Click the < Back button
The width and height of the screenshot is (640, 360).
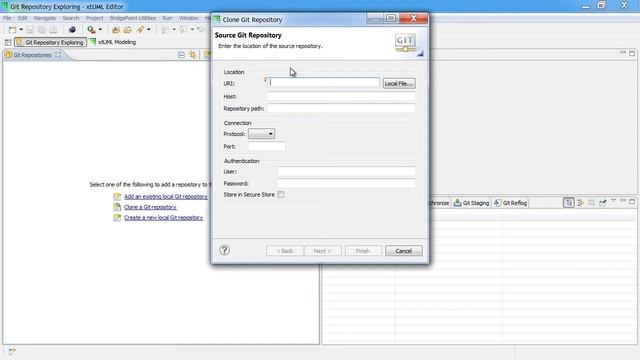[x=284, y=251]
